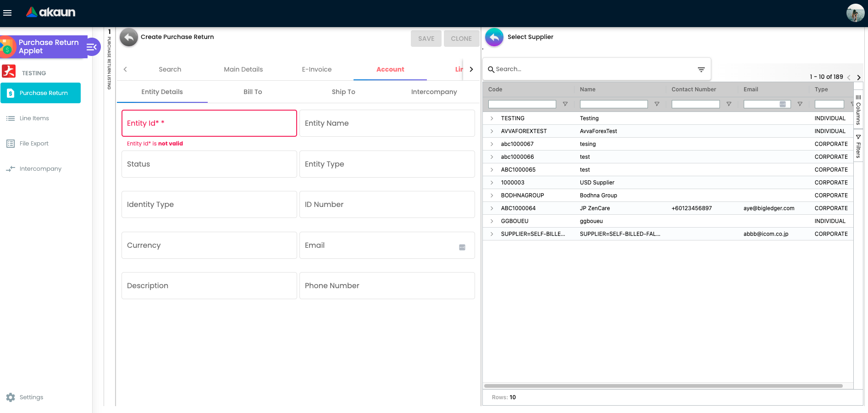This screenshot has width=868, height=413.
Task: Click the Type column filter input
Action: [829, 104]
